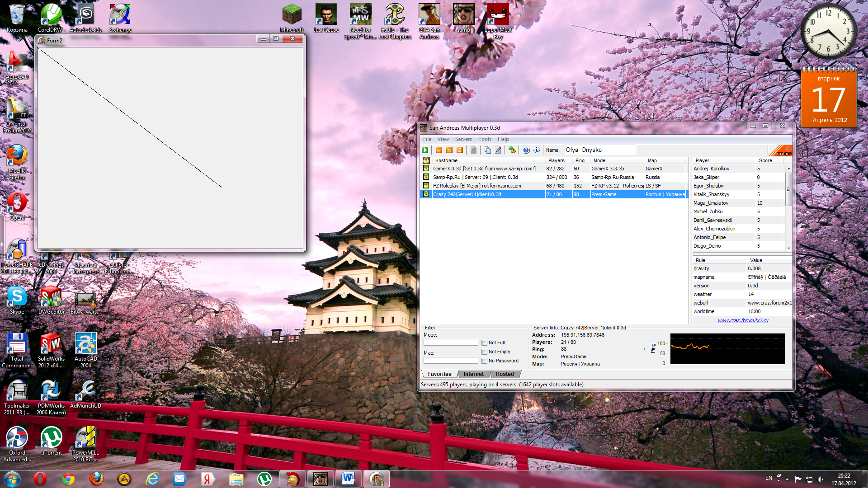Click the green Connect play icon in SA-MP toolbar
The height and width of the screenshot is (488, 868).
[x=425, y=150]
